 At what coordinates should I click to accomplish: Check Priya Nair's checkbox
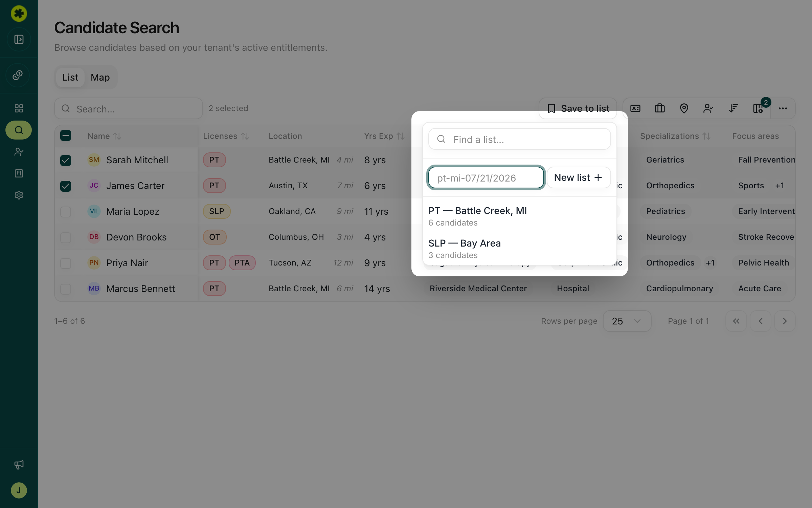pyautogui.click(x=66, y=263)
